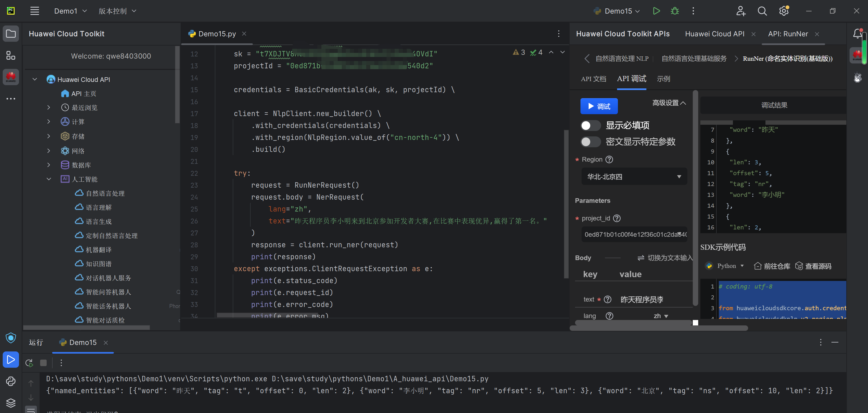This screenshot has width=868, height=413.
Task: Open the 版本控制 menu
Action: [117, 11]
